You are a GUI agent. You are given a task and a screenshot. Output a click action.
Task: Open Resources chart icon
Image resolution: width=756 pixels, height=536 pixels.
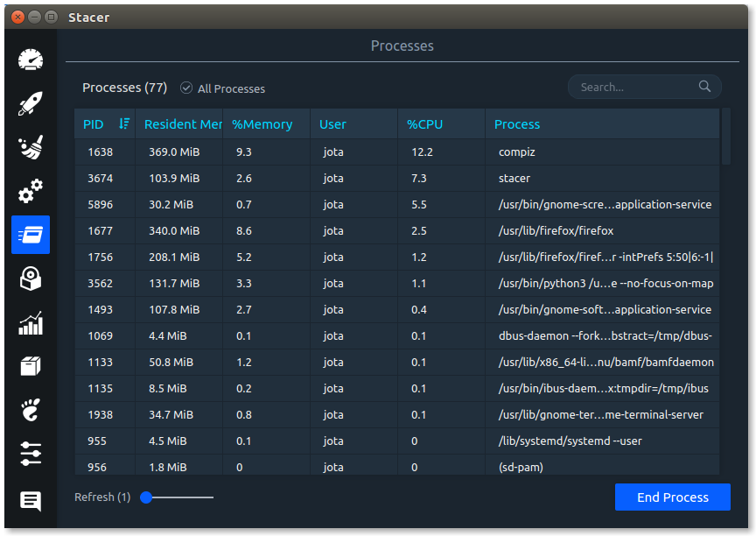click(x=31, y=323)
